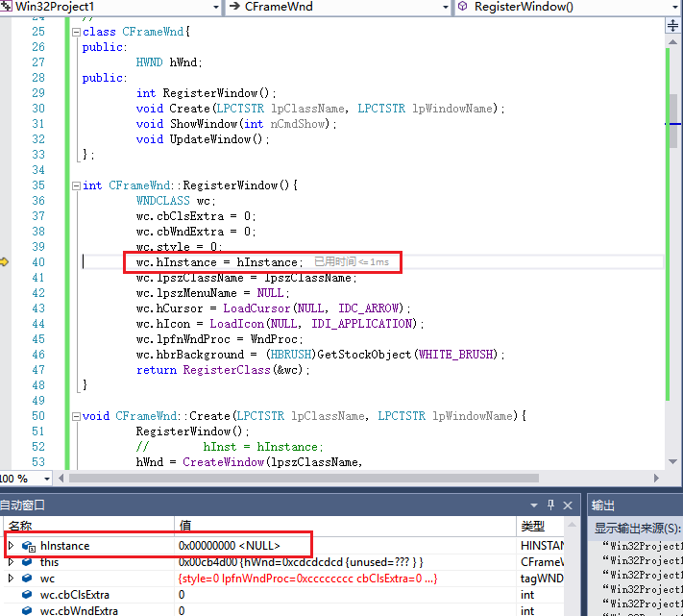Screen dimensions: 683x616
Task: Click the 值 column header
Action: point(345,527)
